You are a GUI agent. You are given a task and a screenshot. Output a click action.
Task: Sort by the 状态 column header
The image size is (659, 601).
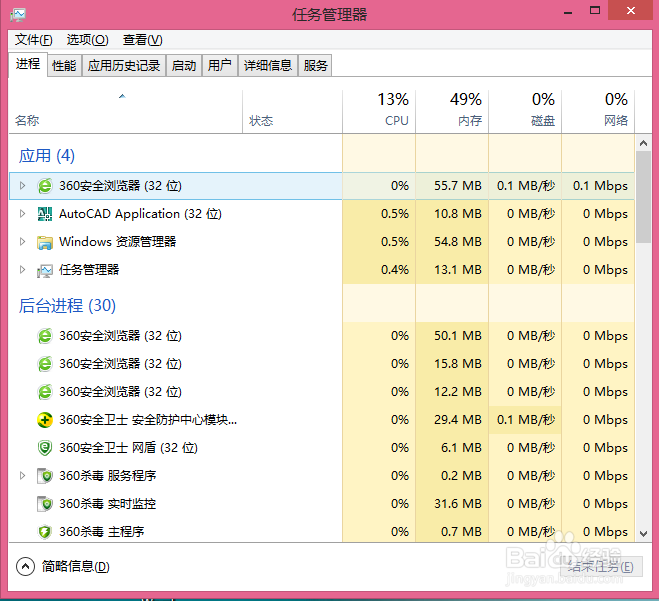(x=293, y=111)
